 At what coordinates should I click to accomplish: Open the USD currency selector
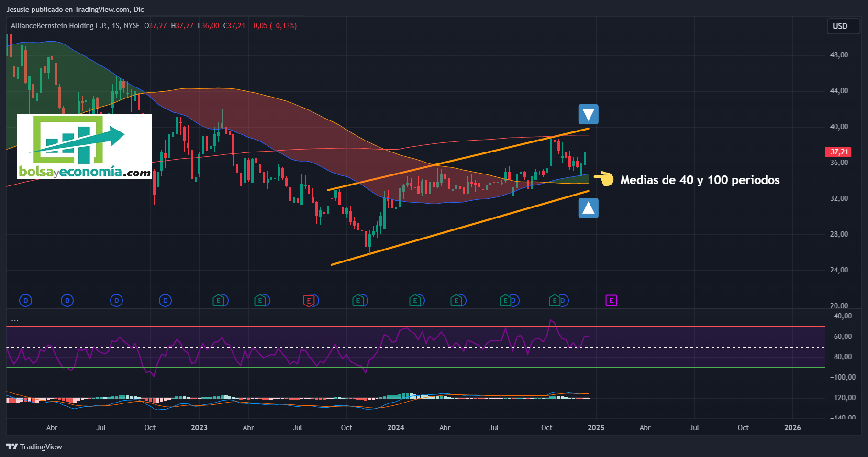[840, 26]
